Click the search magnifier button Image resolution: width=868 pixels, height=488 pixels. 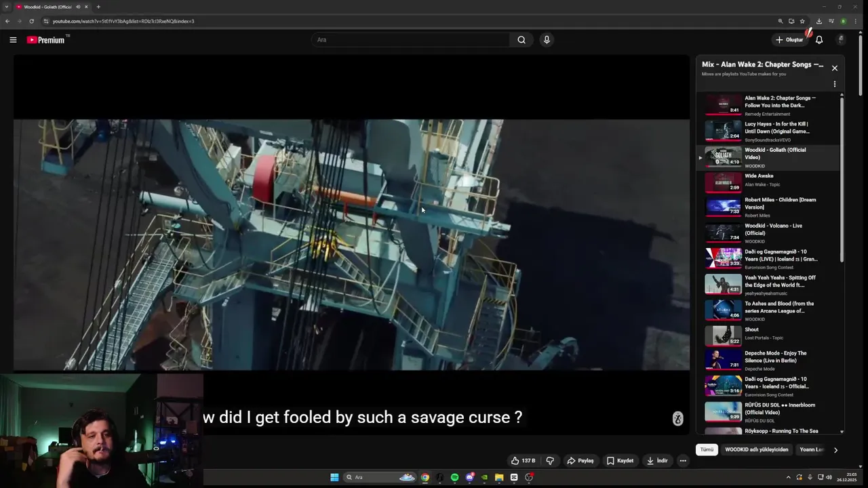(521, 40)
